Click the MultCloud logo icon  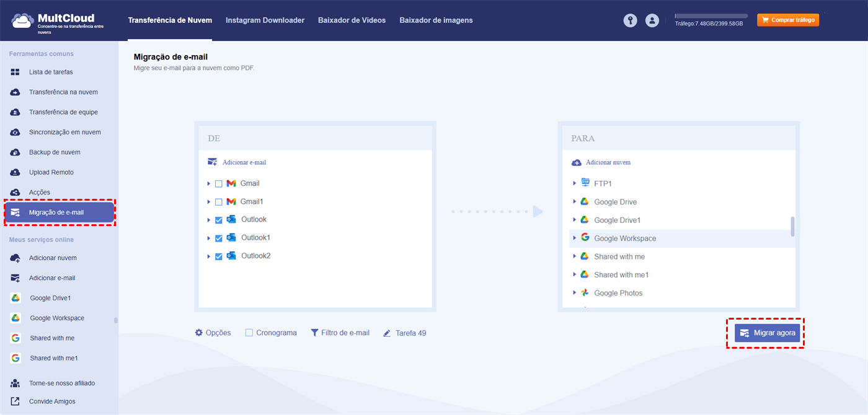pyautogui.click(x=23, y=20)
